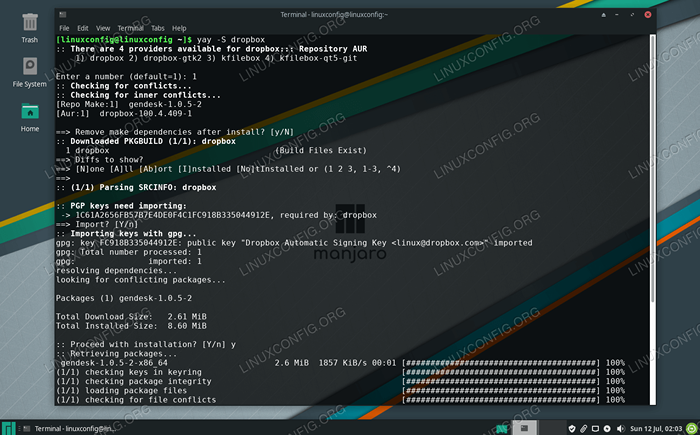Open the Terminal menu
The height and width of the screenshot is (435, 700).
(x=130, y=28)
